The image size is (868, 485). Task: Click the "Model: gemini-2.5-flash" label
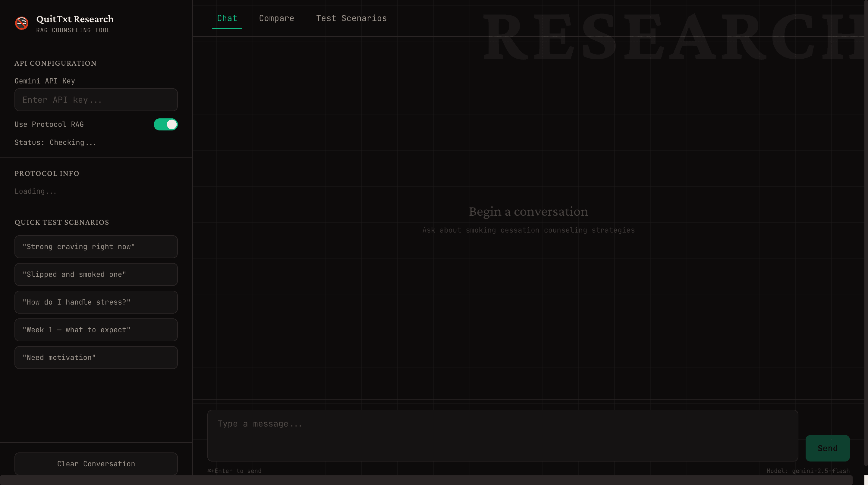(808, 471)
